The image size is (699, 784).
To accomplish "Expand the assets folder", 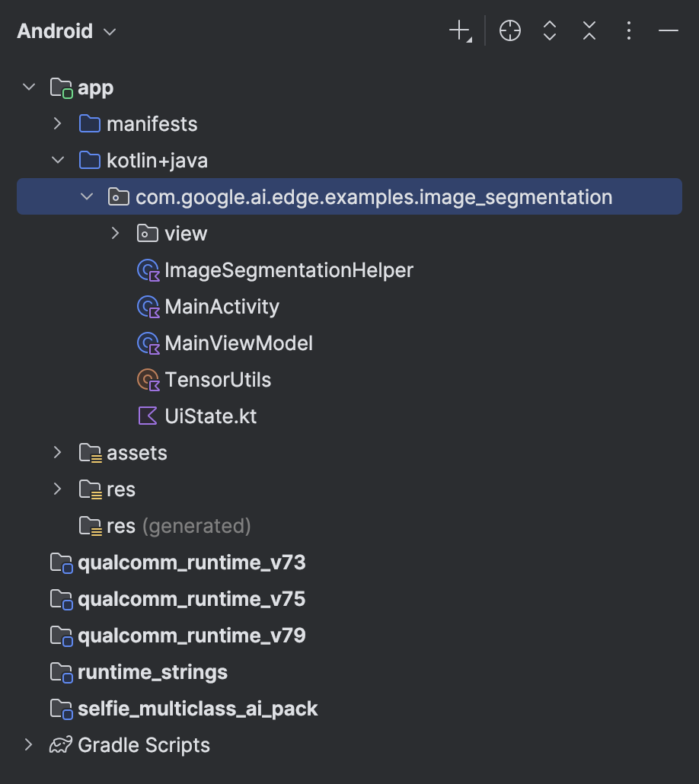I will [58, 453].
